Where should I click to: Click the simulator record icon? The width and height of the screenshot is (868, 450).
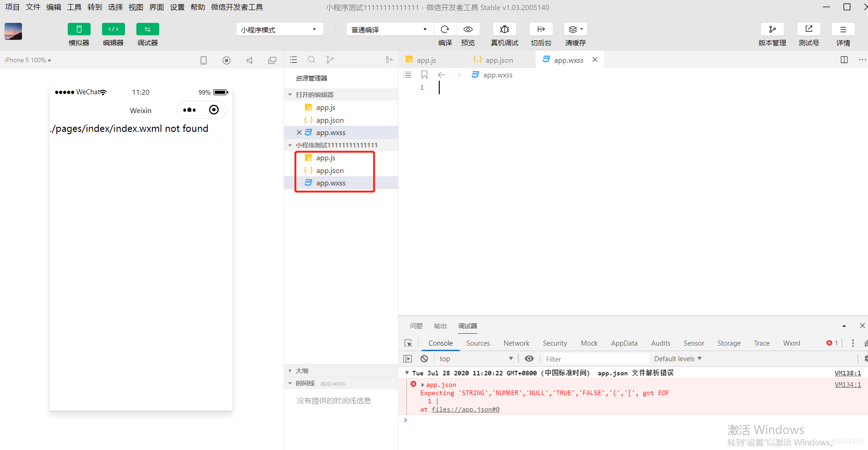(x=226, y=60)
